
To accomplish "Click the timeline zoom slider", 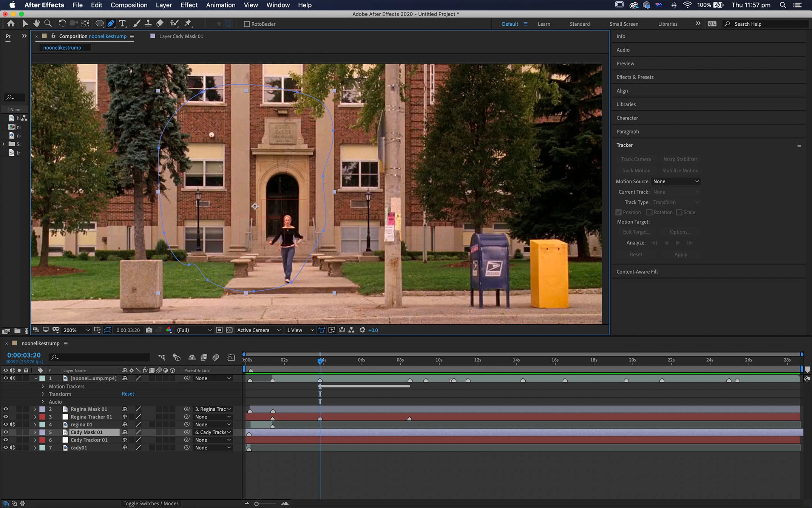I will (257, 503).
